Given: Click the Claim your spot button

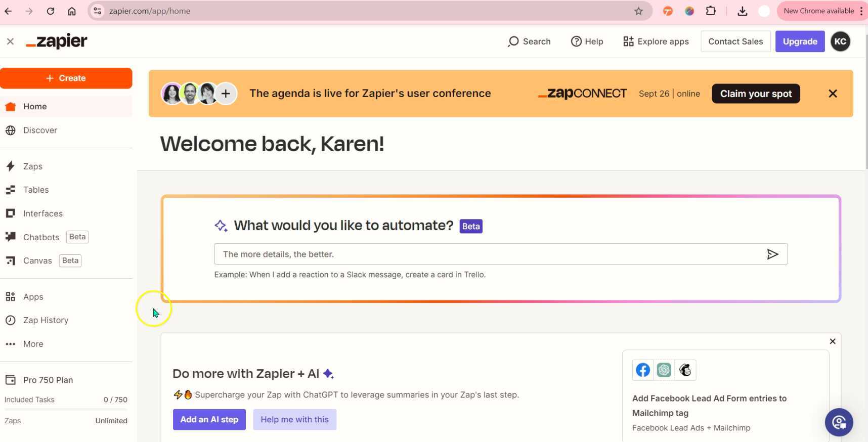Looking at the screenshot, I should [755, 94].
